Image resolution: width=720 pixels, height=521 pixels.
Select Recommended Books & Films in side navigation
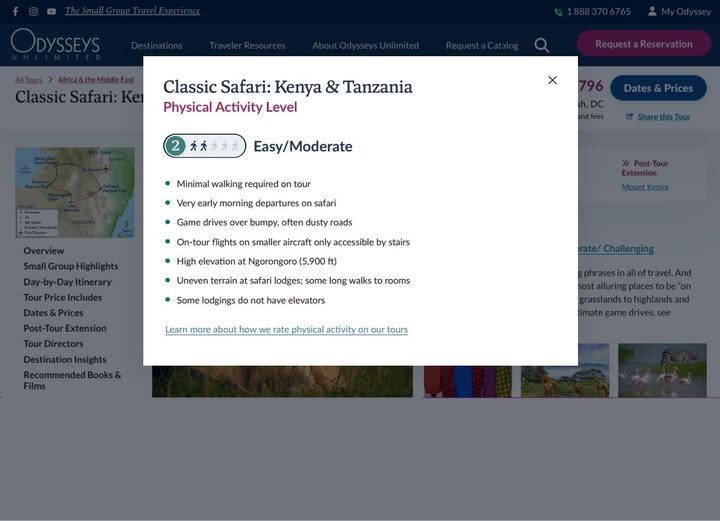click(72, 380)
